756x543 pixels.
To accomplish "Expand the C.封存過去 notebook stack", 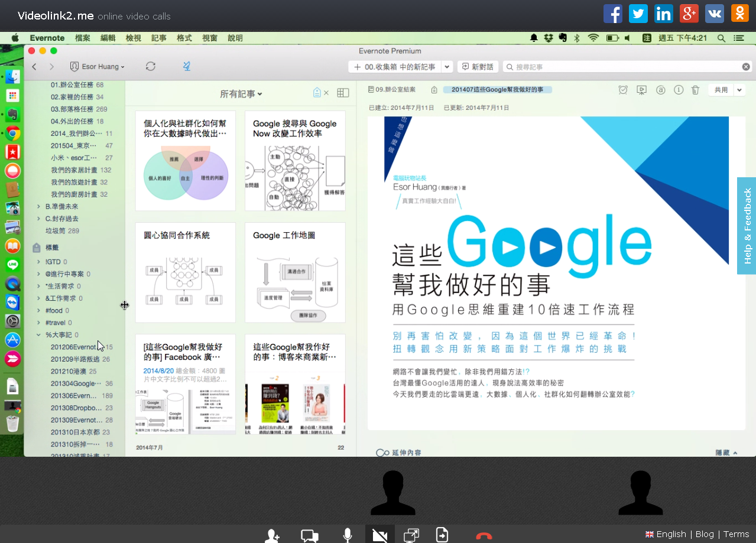I will click(x=38, y=219).
